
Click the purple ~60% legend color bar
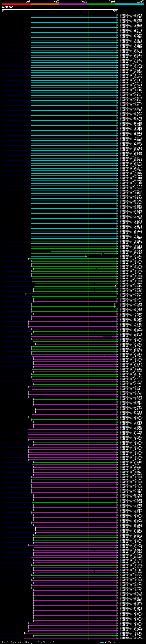click(x=73, y=4)
